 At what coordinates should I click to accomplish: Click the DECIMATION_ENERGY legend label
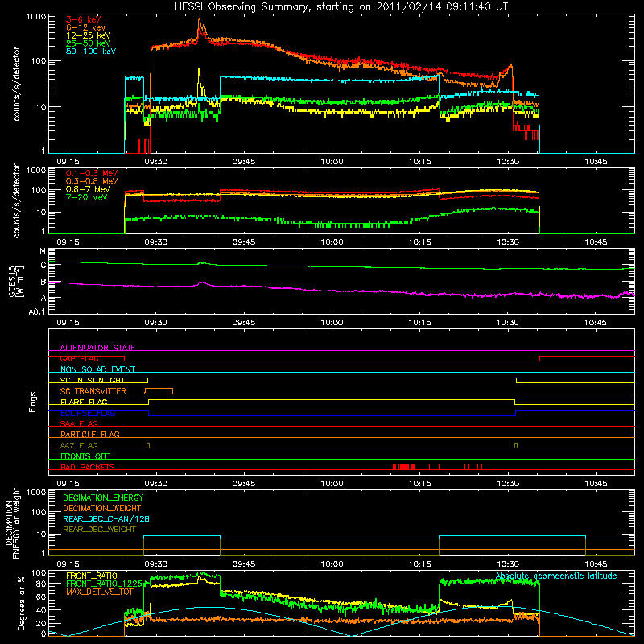(x=103, y=497)
